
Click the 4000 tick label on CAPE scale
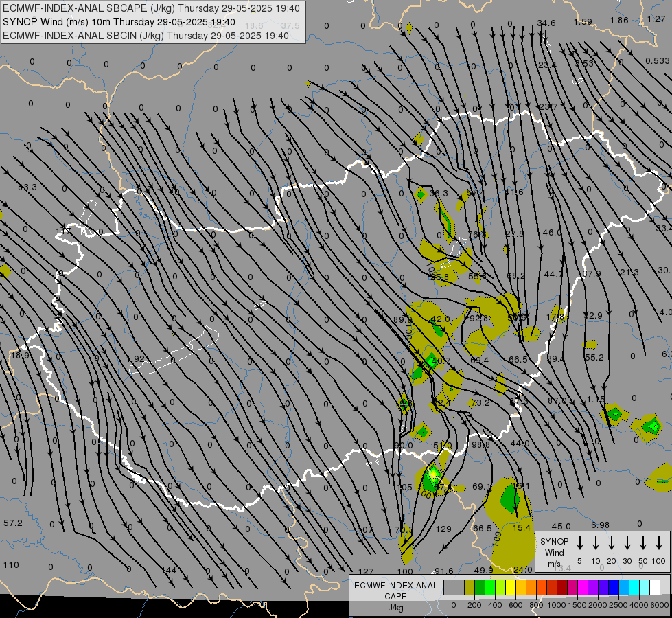point(639,605)
